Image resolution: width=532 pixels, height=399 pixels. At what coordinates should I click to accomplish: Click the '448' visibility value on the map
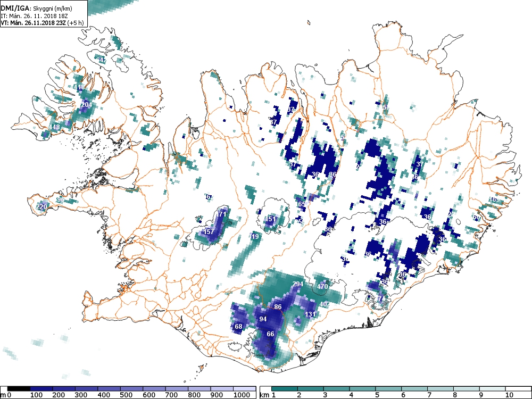pos(54,127)
